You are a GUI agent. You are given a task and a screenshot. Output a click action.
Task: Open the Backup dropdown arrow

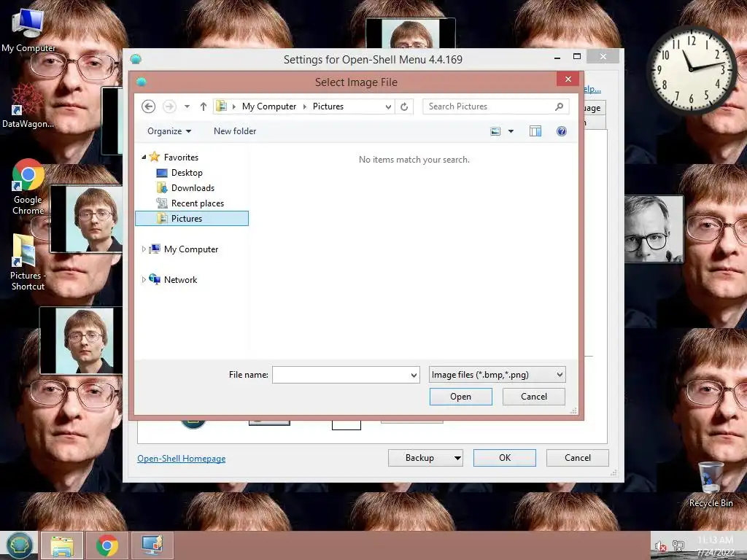point(457,458)
